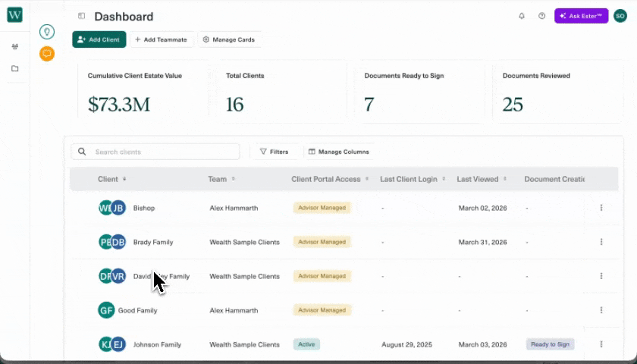Open the Brady Family client row
The width and height of the screenshot is (637, 364).
click(152, 242)
